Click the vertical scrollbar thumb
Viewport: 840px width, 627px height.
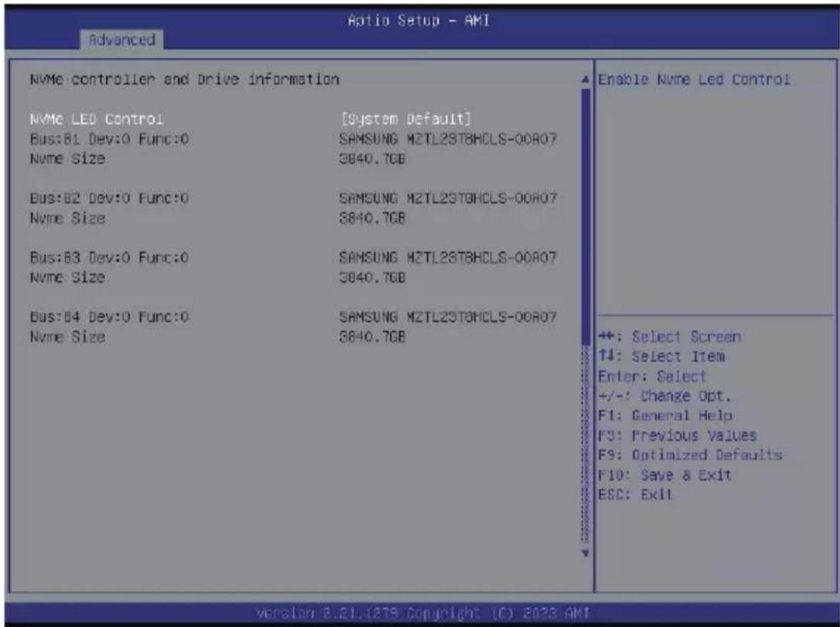pyautogui.click(x=585, y=216)
